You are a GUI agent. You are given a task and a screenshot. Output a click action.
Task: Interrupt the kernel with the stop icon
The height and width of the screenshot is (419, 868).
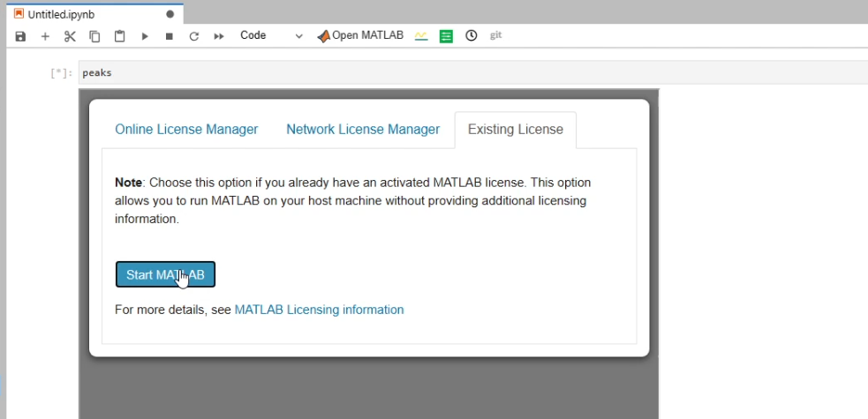click(170, 36)
